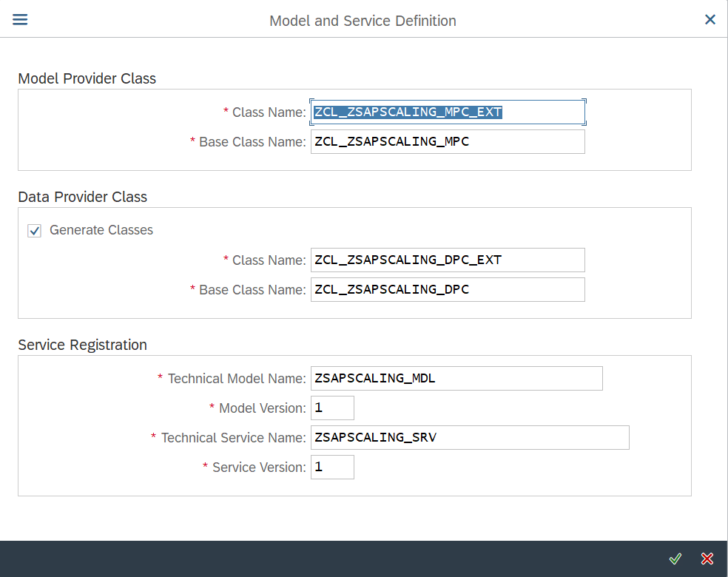Select the Model Version input field
This screenshot has height=577, width=728.
point(332,408)
